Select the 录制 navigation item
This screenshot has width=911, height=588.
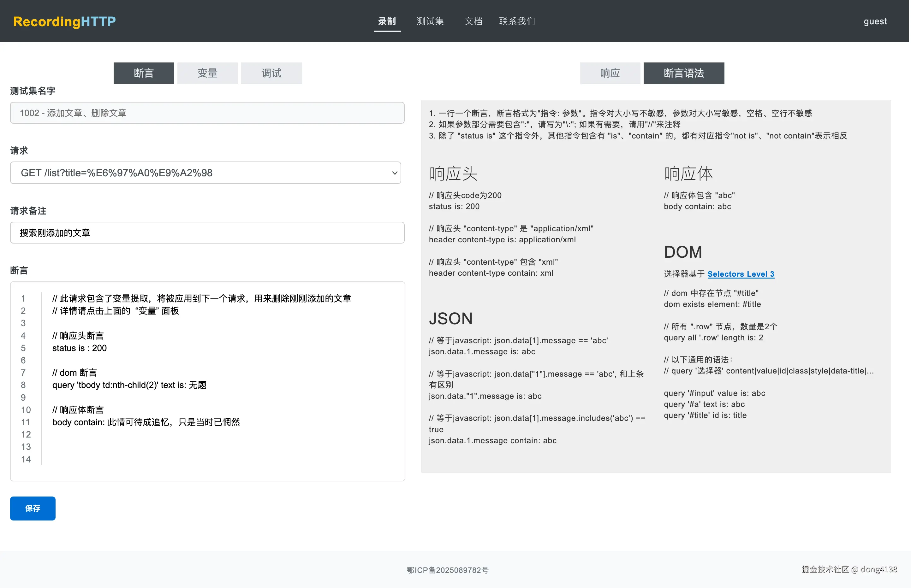[387, 21]
